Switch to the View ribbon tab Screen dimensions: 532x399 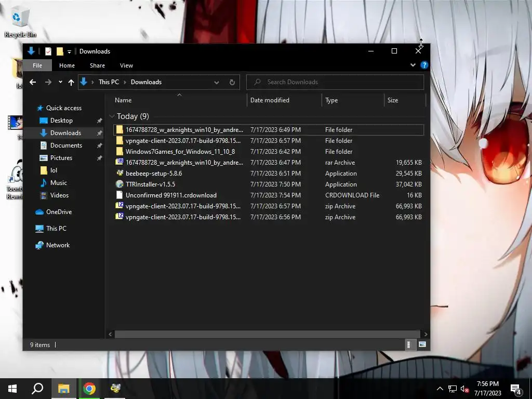126,65
